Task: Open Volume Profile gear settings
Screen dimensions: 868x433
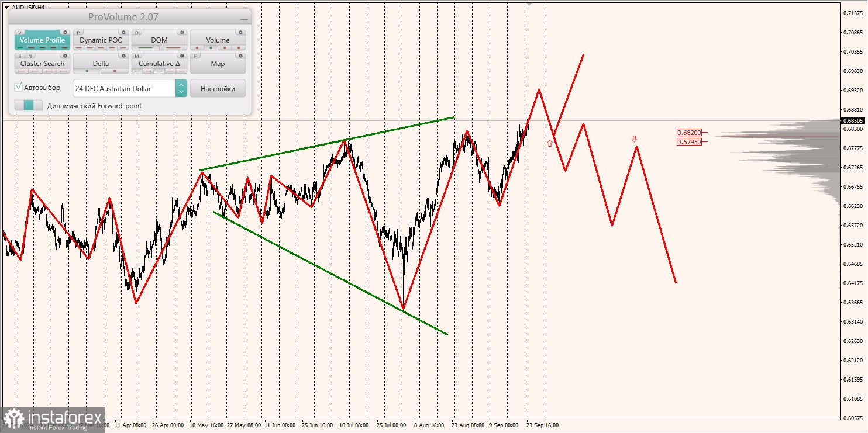Action: 65,33
